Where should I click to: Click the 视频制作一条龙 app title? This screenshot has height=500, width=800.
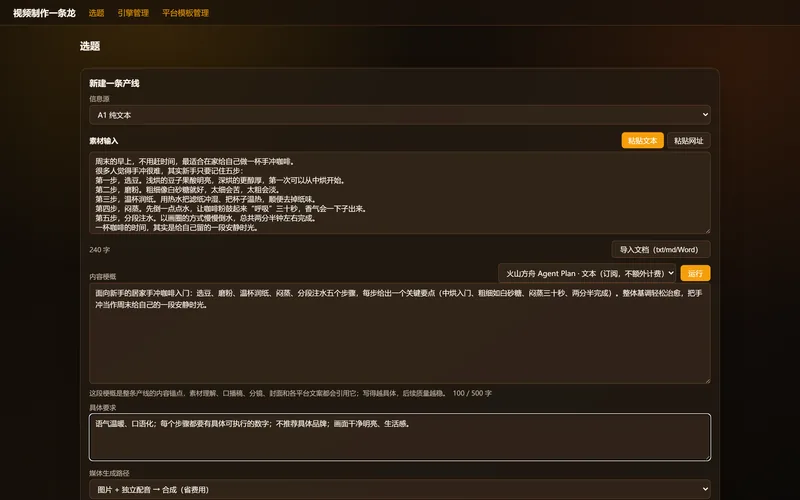coord(44,13)
